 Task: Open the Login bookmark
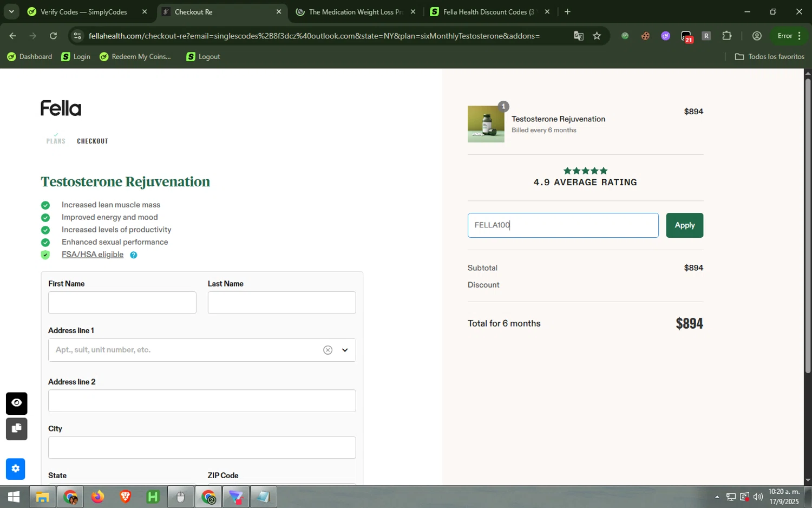pyautogui.click(x=76, y=57)
